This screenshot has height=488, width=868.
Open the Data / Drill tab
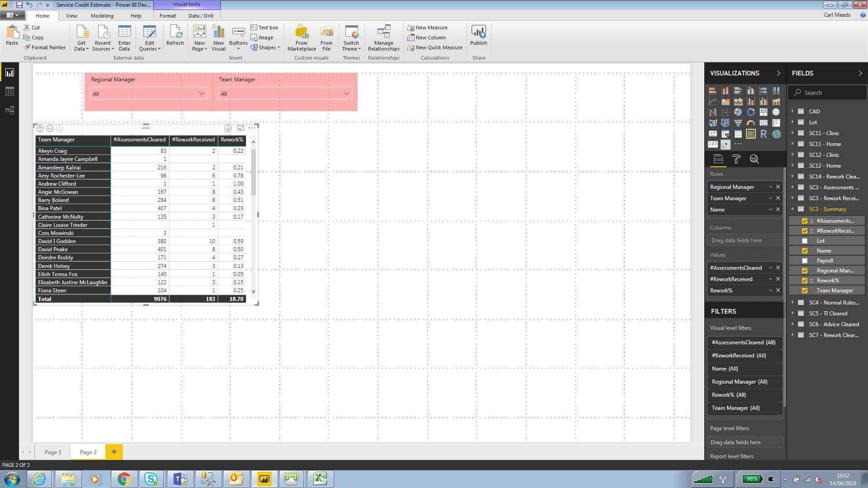coord(201,16)
